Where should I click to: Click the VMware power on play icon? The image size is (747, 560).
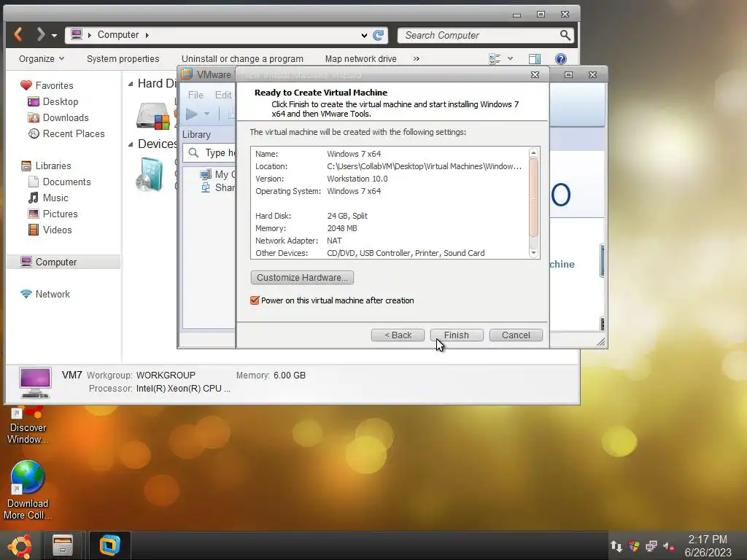pyautogui.click(x=192, y=114)
